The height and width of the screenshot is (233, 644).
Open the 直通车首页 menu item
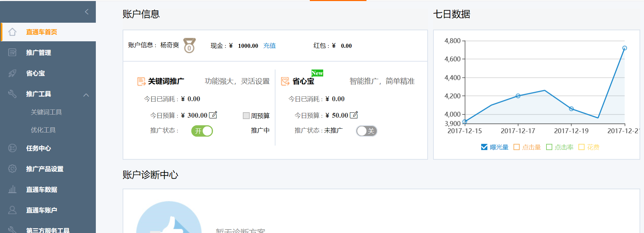pyautogui.click(x=42, y=32)
